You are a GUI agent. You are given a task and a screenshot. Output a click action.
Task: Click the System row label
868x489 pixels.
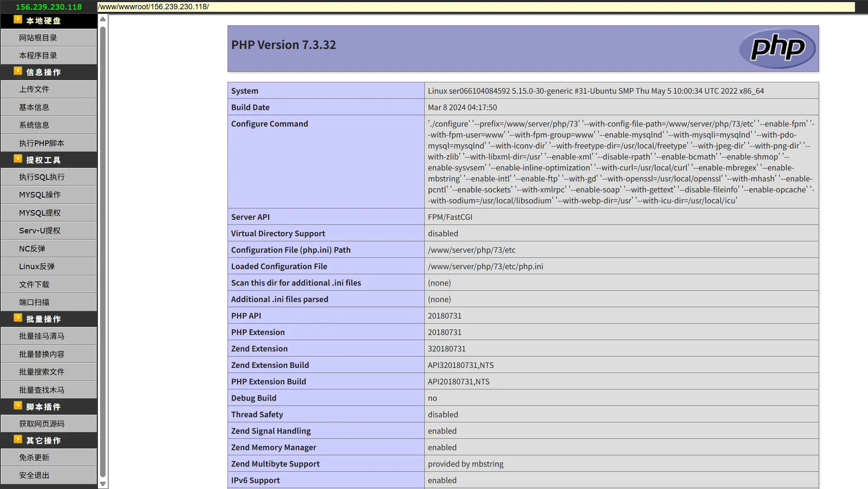245,91
